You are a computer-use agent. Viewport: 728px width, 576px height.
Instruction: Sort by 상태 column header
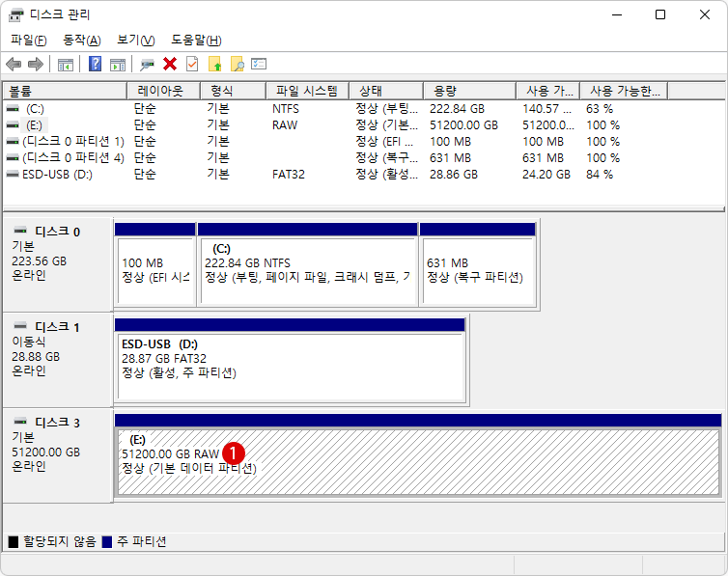point(386,91)
